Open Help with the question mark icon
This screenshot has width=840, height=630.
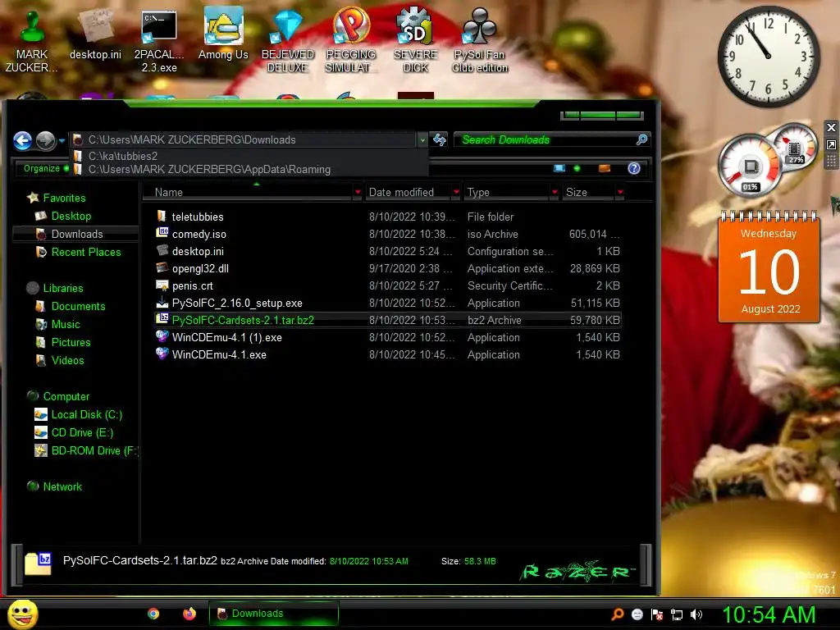pos(634,168)
